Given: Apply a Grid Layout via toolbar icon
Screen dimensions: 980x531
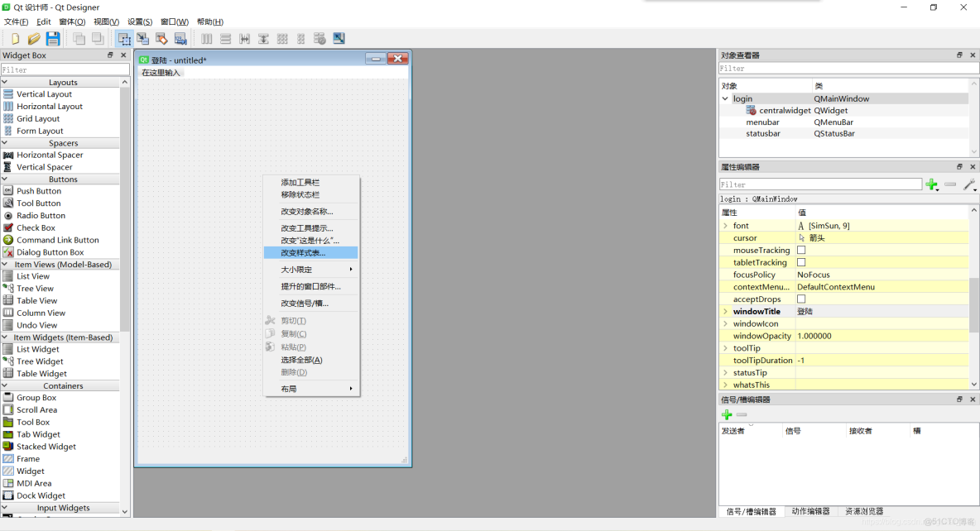Looking at the screenshot, I should coord(281,38).
